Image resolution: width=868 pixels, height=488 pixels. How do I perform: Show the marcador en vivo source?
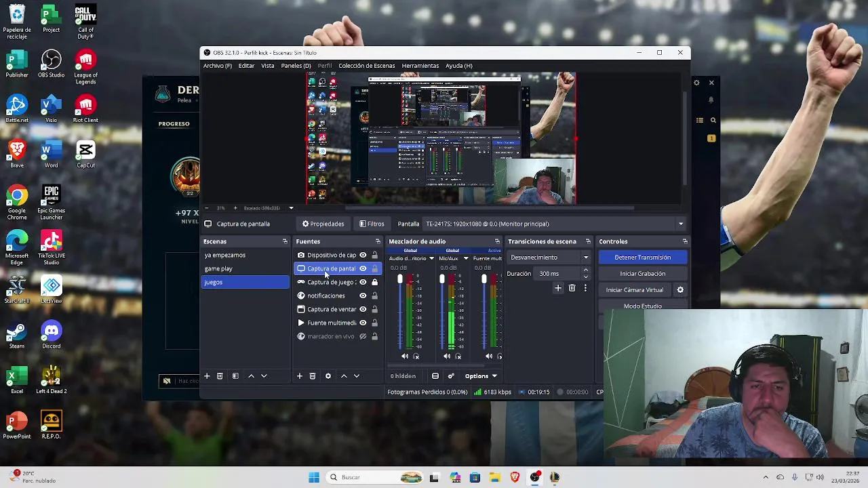363,337
